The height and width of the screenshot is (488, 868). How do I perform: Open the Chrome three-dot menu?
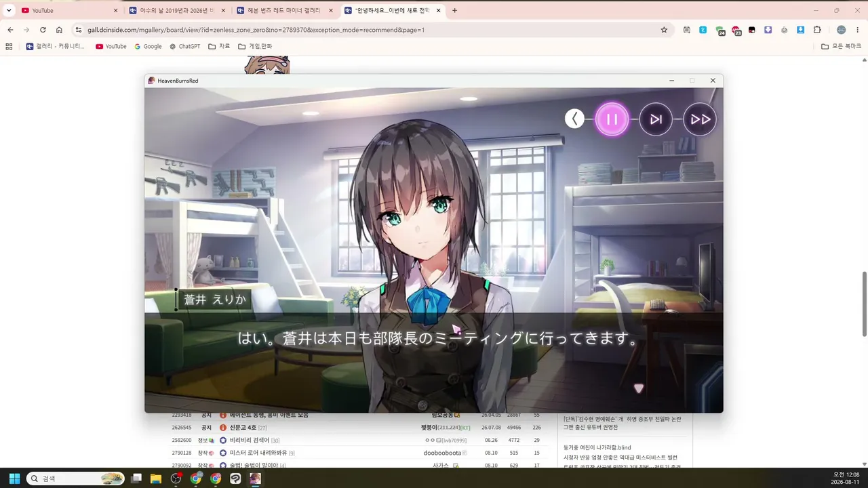pos(858,30)
